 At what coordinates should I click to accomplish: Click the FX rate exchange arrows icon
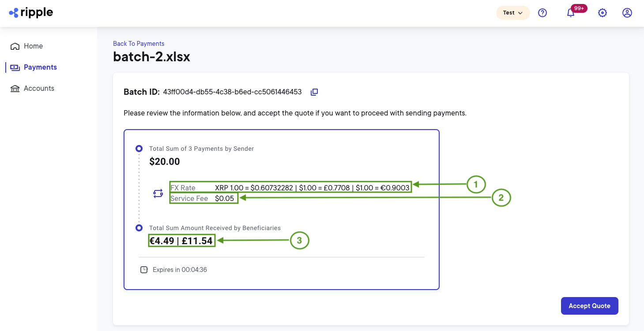click(158, 193)
